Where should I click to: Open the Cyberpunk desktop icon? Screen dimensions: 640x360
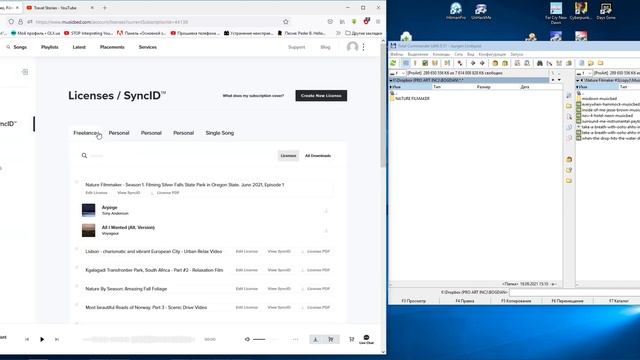tap(581, 11)
